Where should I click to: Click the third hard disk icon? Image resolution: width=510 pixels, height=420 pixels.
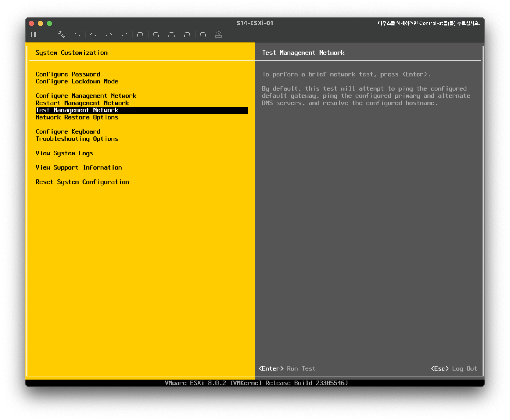point(172,35)
